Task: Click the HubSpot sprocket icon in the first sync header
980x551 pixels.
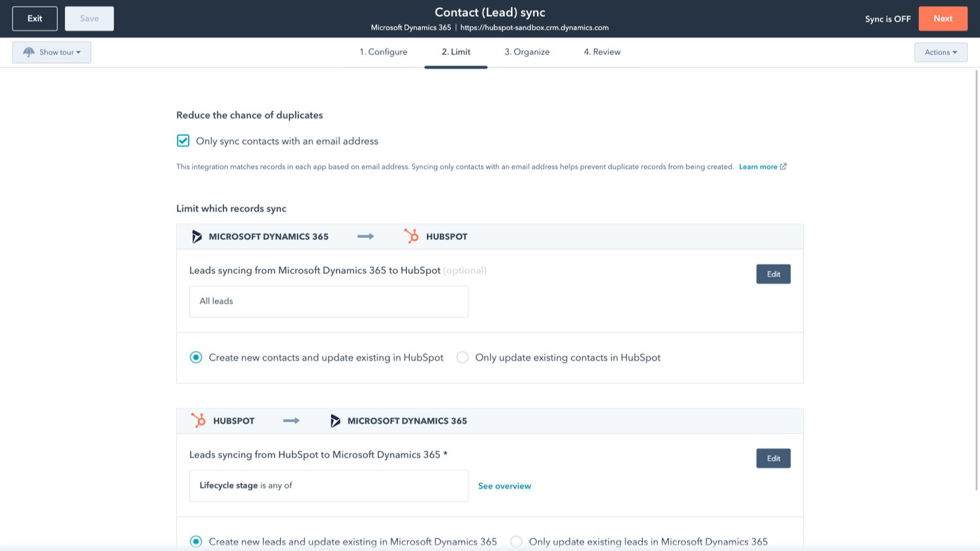Action: coord(412,236)
